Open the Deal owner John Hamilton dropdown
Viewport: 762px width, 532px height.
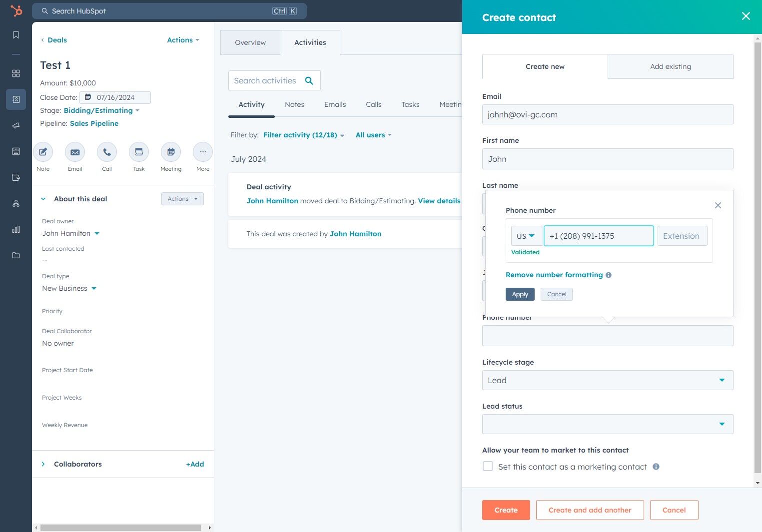71,233
